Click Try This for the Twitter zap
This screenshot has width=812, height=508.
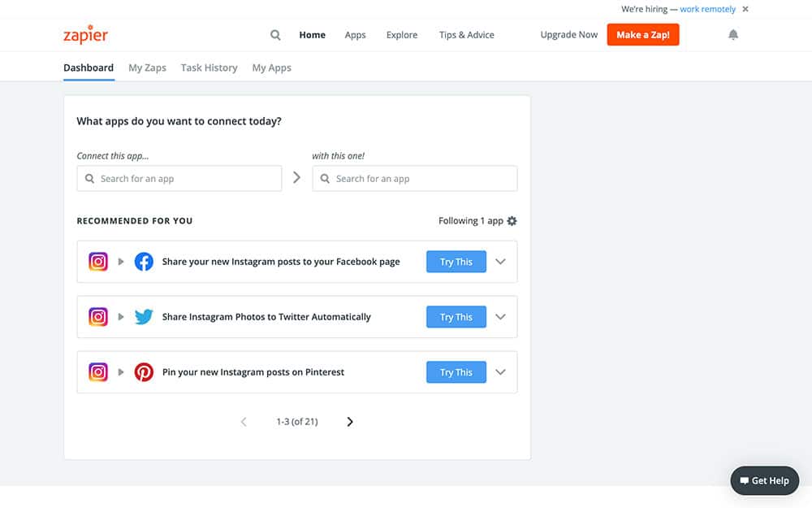point(456,317)
